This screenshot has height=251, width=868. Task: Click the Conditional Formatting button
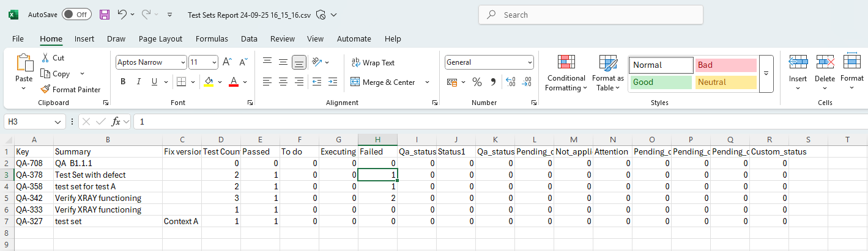tap(566, 73)
